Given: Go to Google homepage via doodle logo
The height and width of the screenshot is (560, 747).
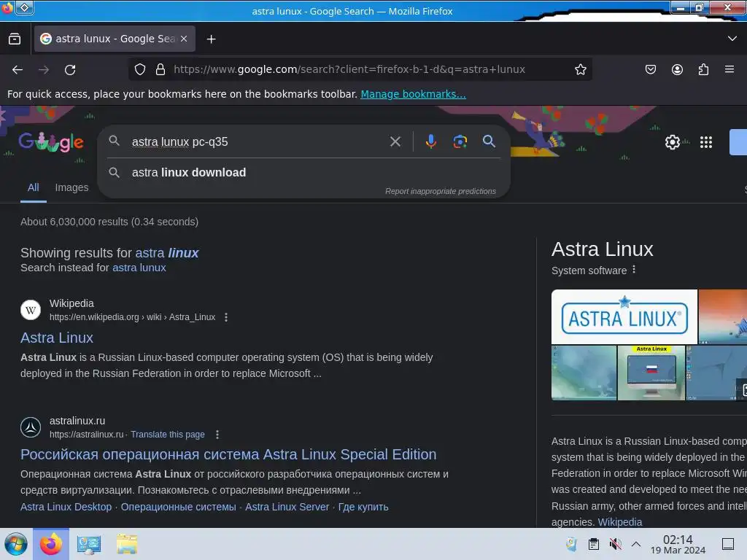Looking at the screenshot, I should 51,141.
